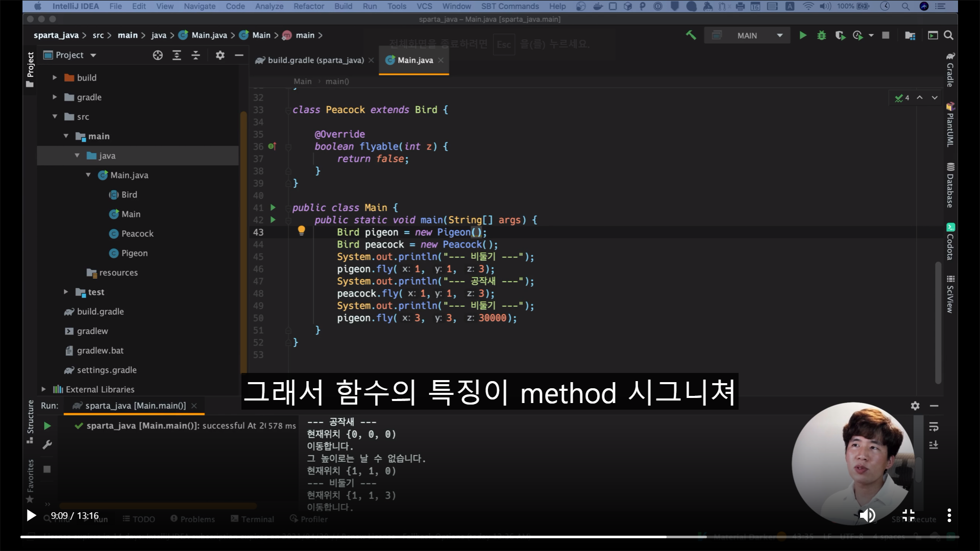Open the Refactor menu
This screenshot has width=980, height=551.
309,6
